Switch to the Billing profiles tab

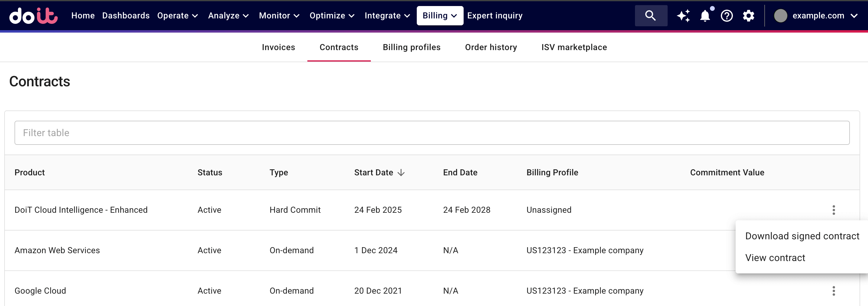click(x=411, y=47)
